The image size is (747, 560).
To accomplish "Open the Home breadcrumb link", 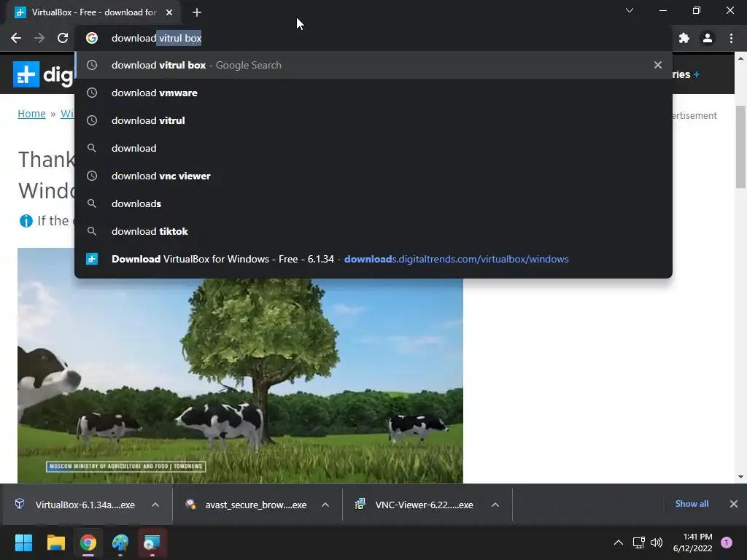I will [x=31, y=114].
